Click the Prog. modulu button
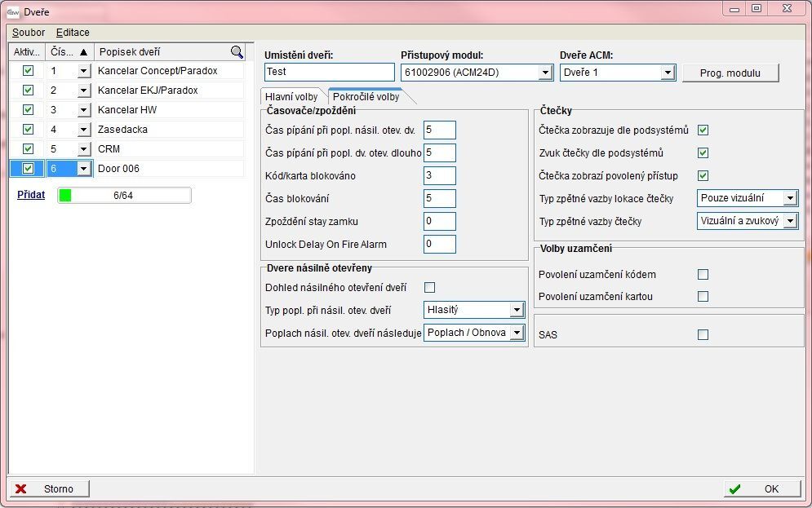The height and width of the screenshot is (508, 812). (x=730, y=73)
